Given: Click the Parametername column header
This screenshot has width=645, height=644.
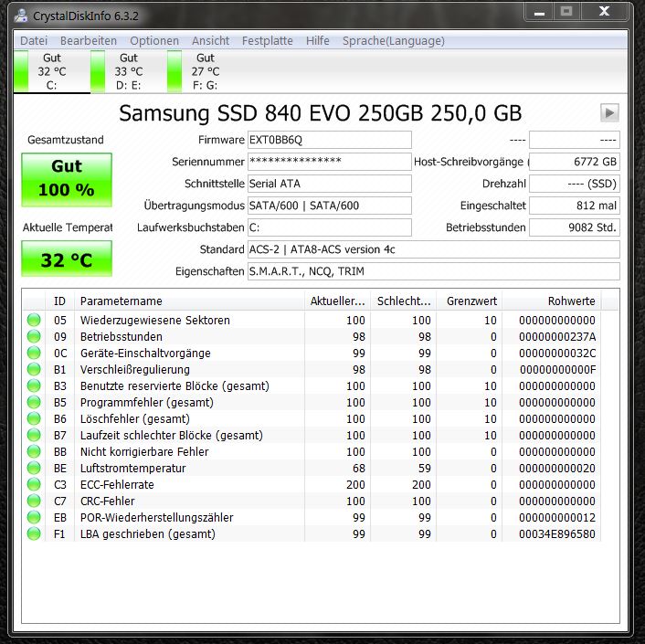Looking at the screenshot, I should [x=189, y=301].
